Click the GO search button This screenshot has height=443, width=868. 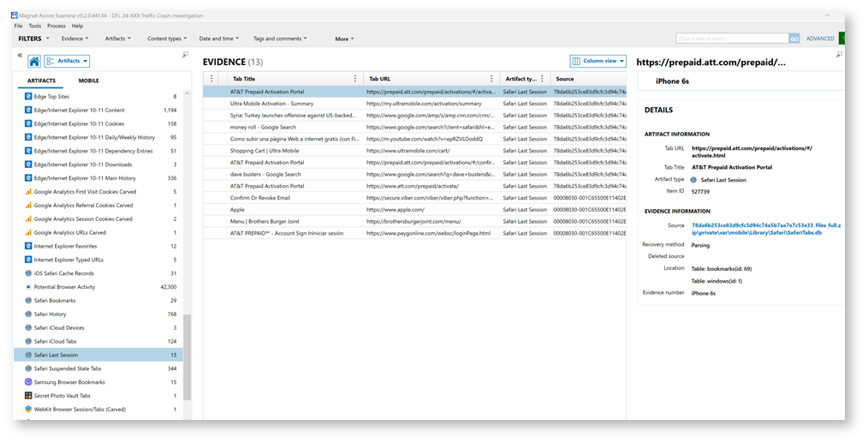(794, 39)
